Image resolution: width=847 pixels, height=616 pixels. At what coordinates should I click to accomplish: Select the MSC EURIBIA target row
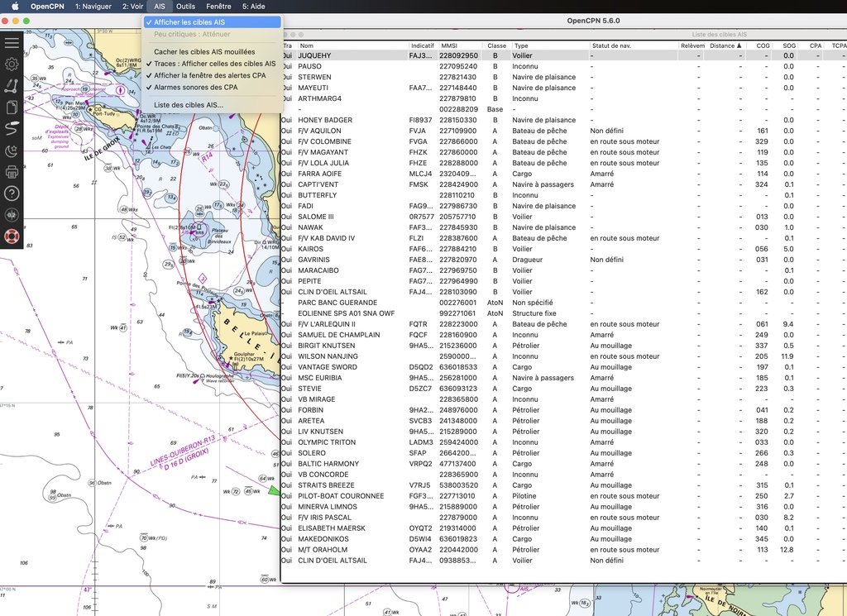tap(564, 378)
